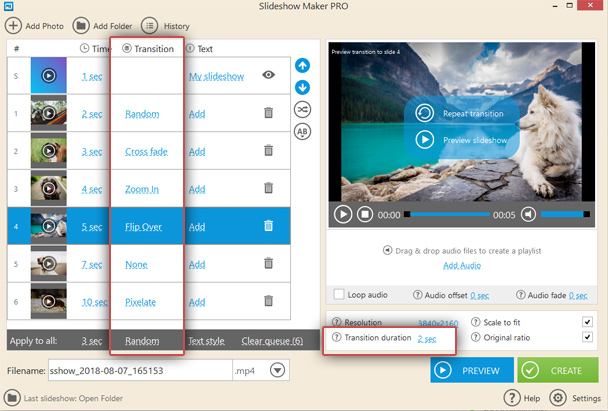
Task: Mute the preview speaker icon
Action: pyautogui.click(x=529, y=214)
